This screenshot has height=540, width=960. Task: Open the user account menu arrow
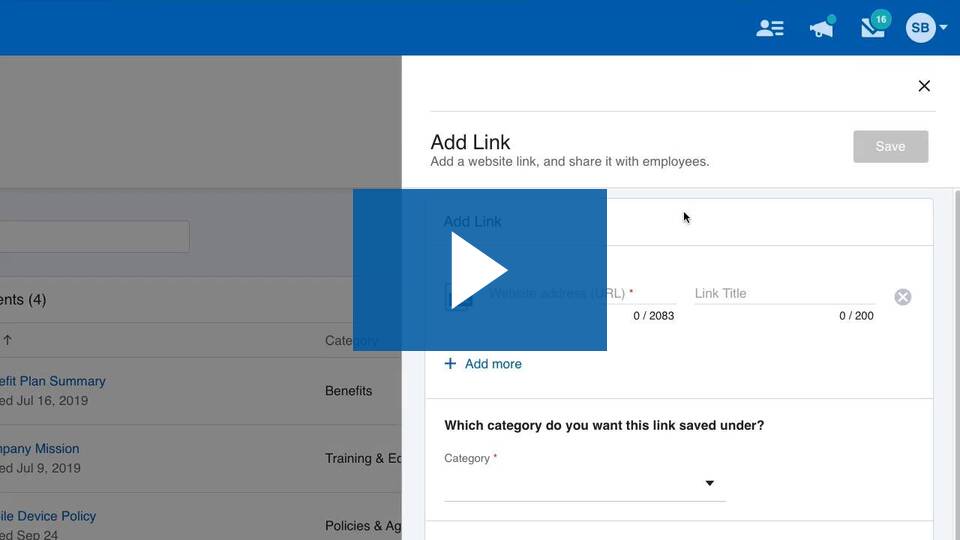pos(944,28)
